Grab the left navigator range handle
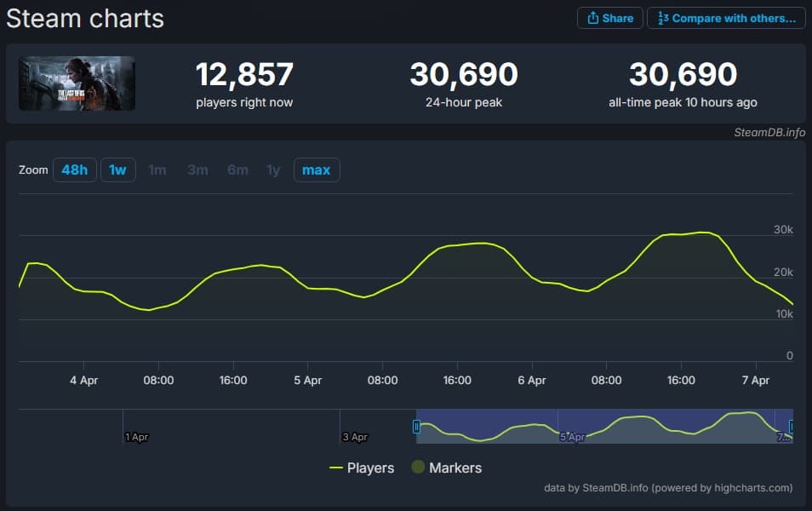Image resolution: width=812 pixels, height=511 pixels. click(416, 427)
